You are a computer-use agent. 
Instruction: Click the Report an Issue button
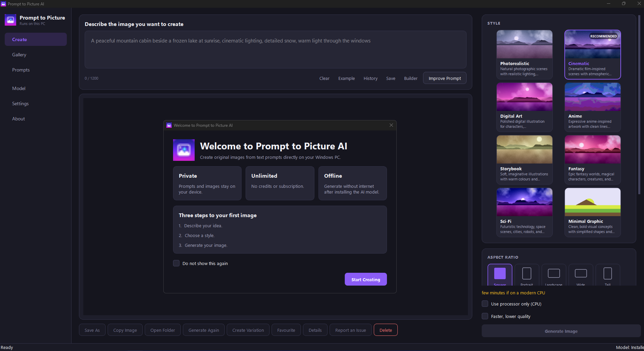[351, 330]
